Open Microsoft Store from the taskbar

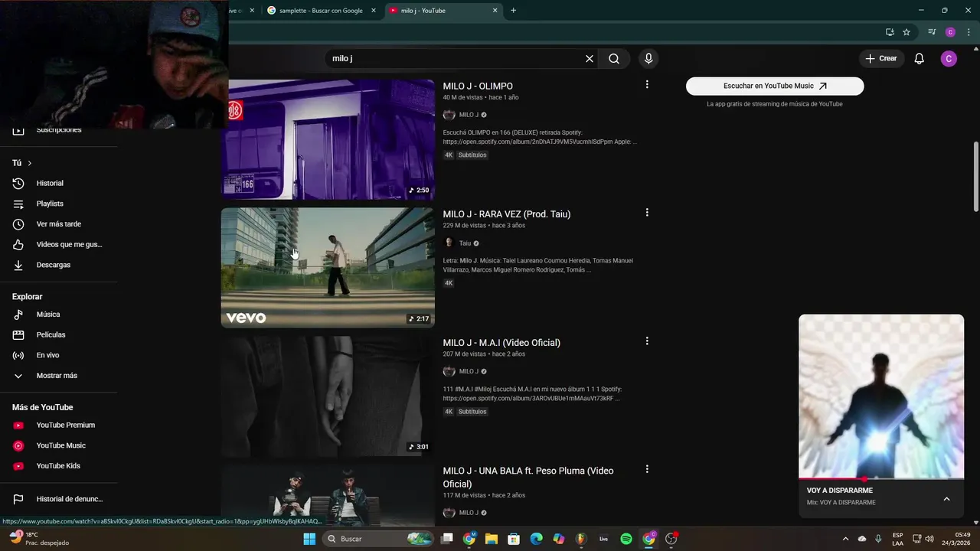click(514, 539)
